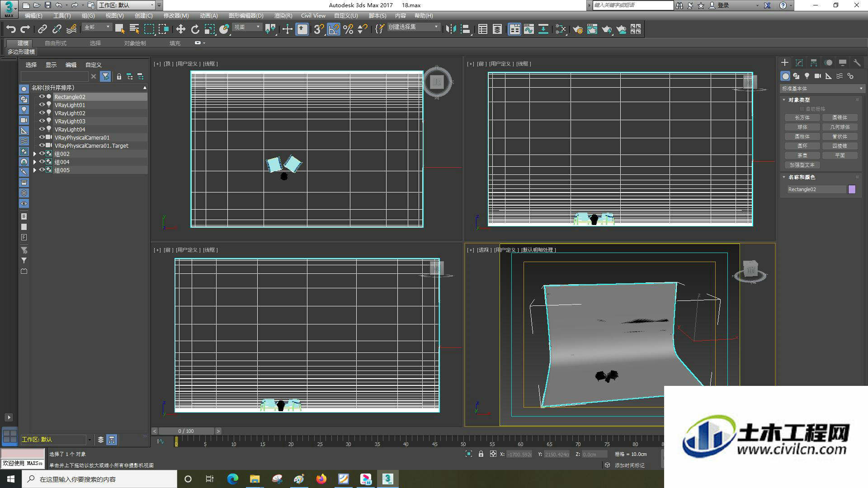The height and width of the screenshot is (488, 868).
Task: Open Render Setup teapot icon
Action: pos(577,29)
